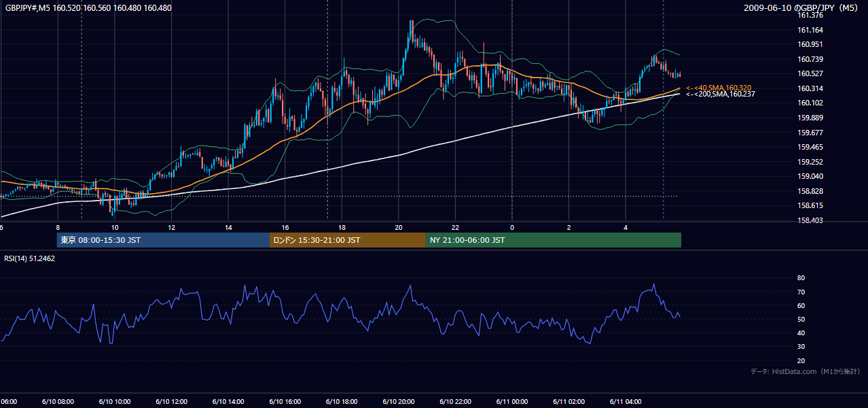Click the データ: HistData.com source credit

click(x=806, y=371)
